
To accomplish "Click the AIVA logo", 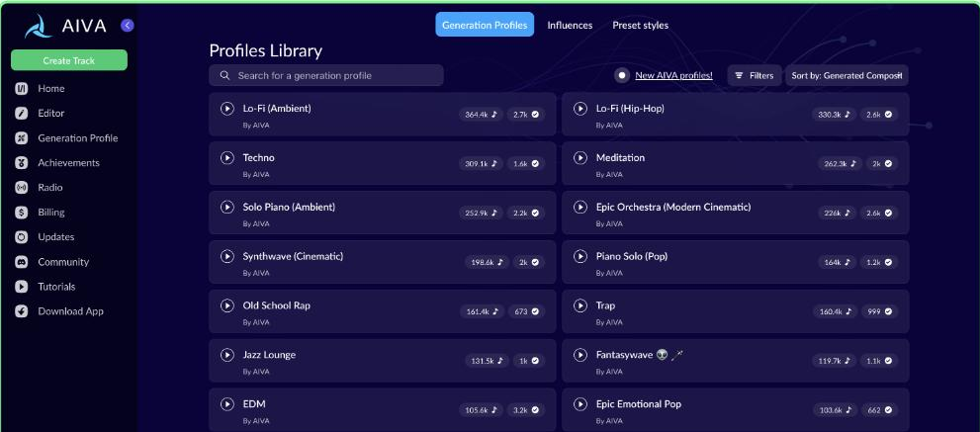I will [x=65, y=27].
